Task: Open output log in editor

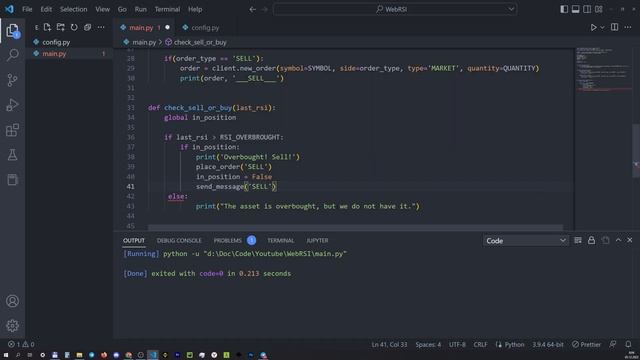Action: tap(605, 240)
